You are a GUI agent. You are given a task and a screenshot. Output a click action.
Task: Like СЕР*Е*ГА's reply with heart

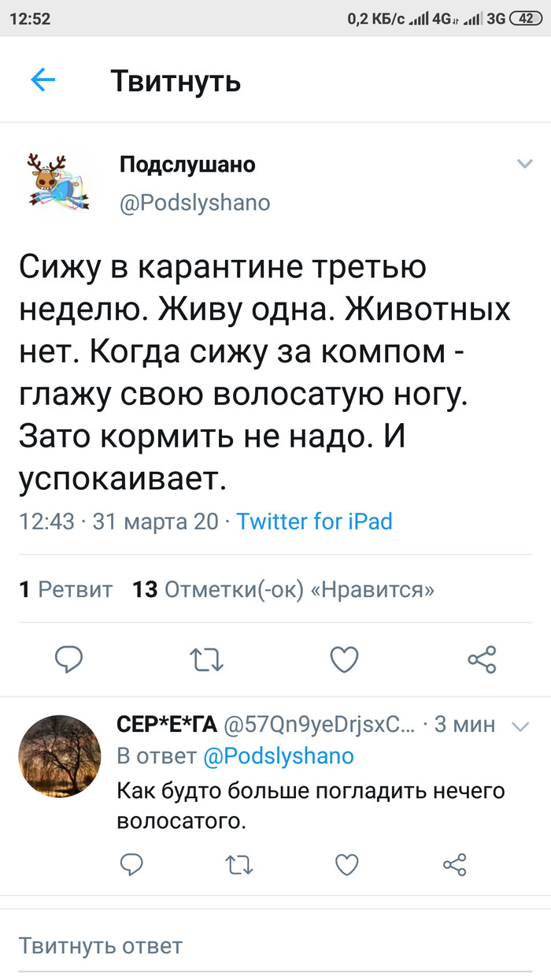347,865
